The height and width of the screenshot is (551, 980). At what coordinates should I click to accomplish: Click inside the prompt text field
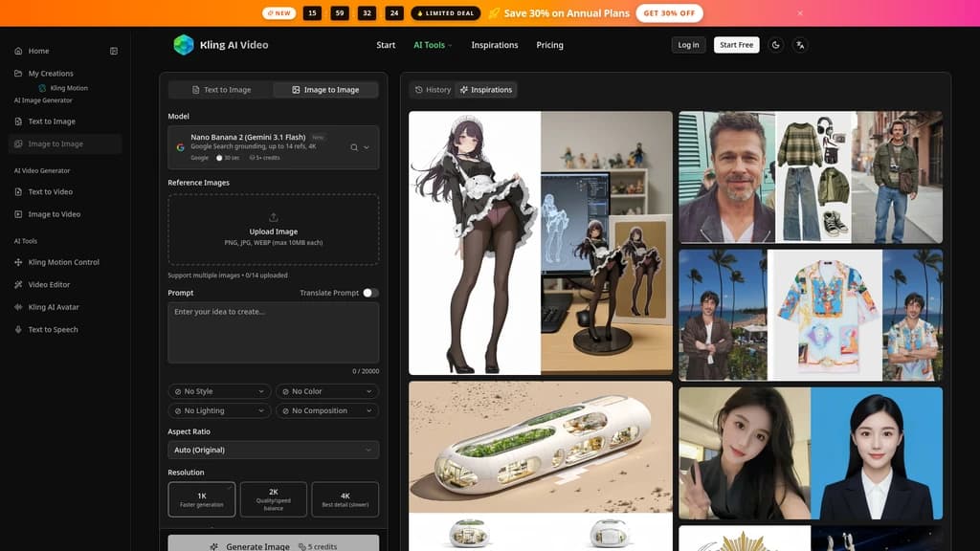point(273,333)
